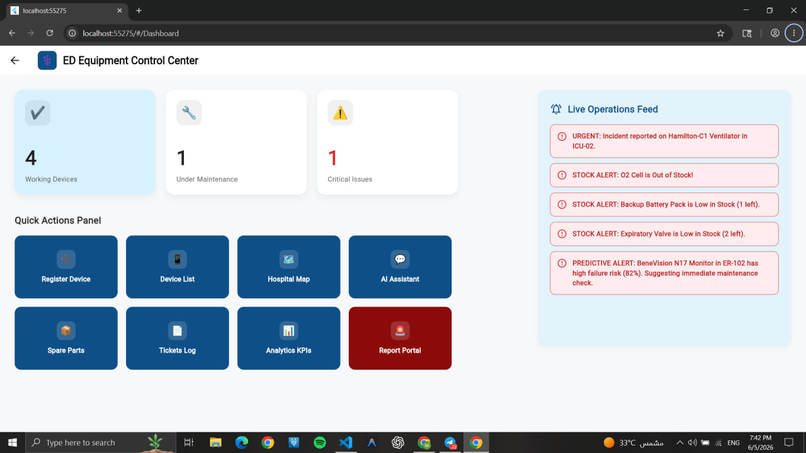Select the Expiratory Valve low stock alert
The image size is (806, 453).
(664, 234)
